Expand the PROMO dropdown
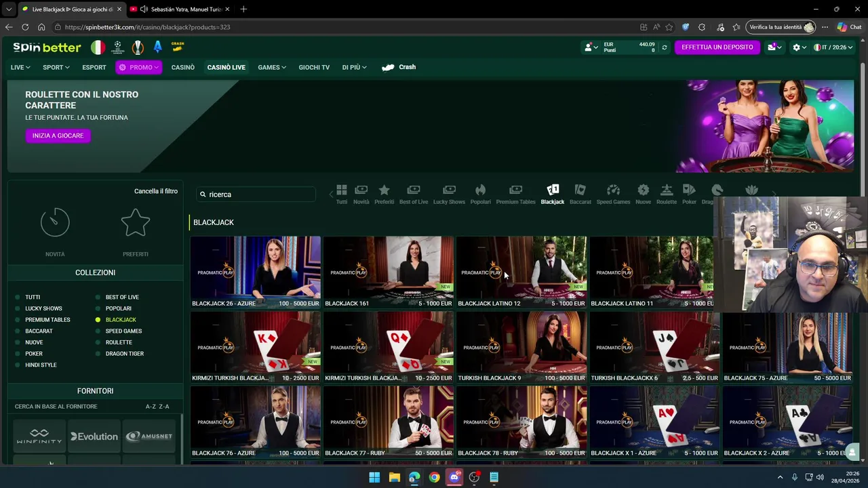Screen dimensions: 868x488 tap(139, 67)
